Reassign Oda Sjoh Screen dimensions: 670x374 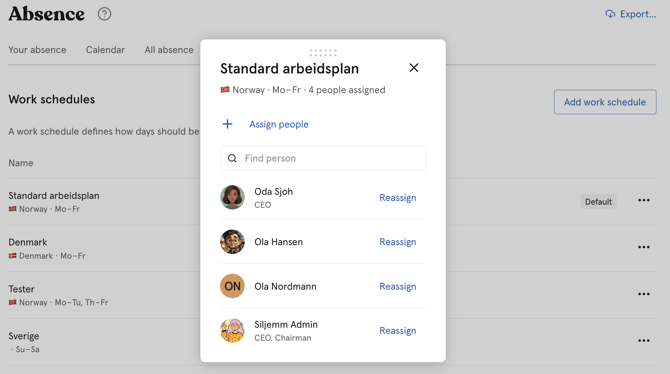click(x=398, y=197)
